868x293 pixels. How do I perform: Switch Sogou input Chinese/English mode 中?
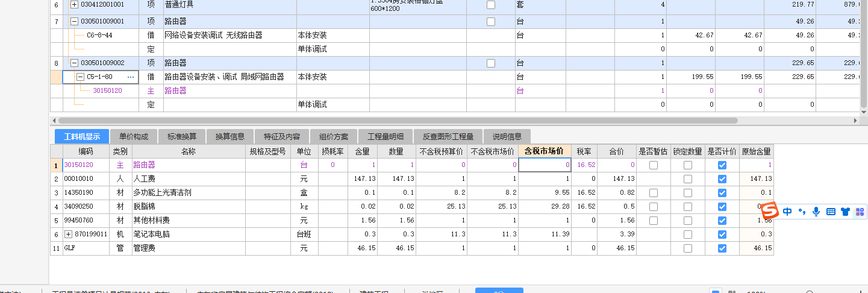click(788, 212)
